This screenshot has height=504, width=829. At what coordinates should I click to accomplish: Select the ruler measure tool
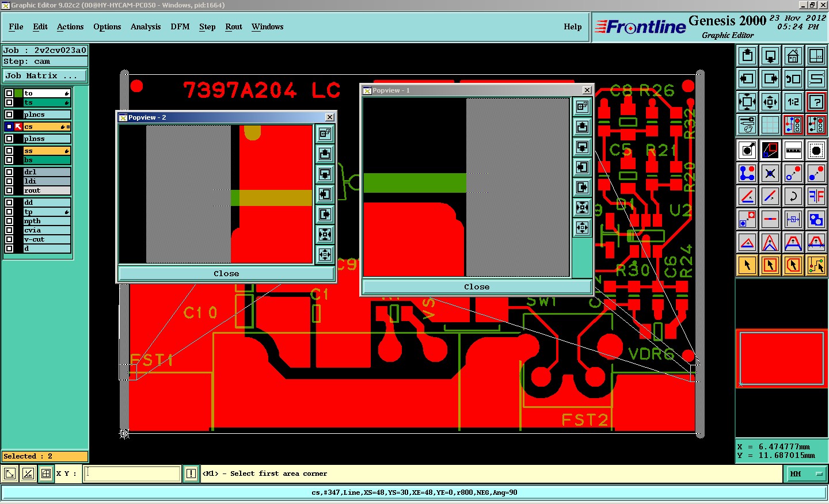pos(793,151)
